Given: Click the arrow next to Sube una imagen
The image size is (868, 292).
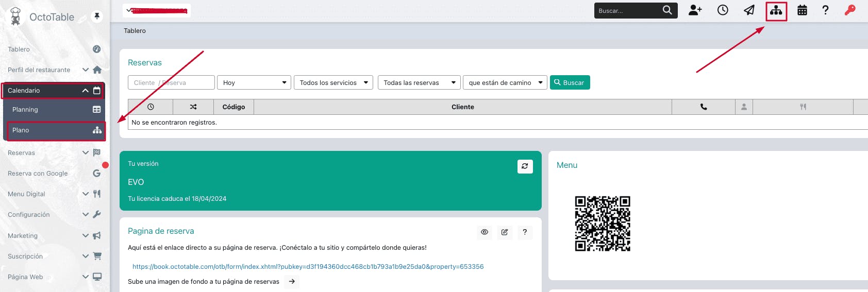Looking at the screenshot, I should [x=292, y=282].
